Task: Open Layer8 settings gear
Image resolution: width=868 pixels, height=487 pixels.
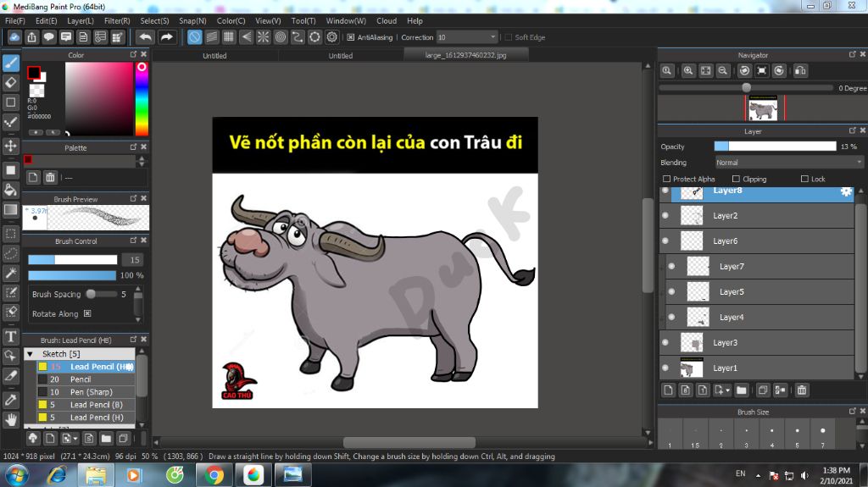Action: click(846, 191)
